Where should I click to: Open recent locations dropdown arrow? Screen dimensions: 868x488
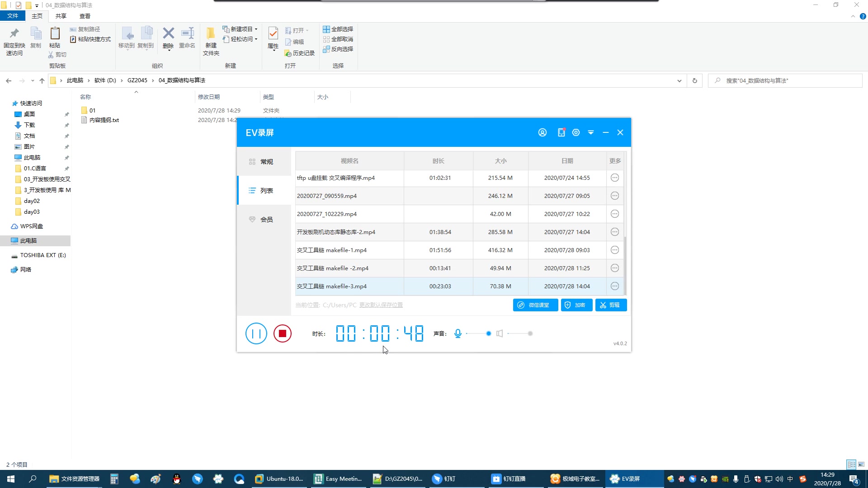click(33, 80)
